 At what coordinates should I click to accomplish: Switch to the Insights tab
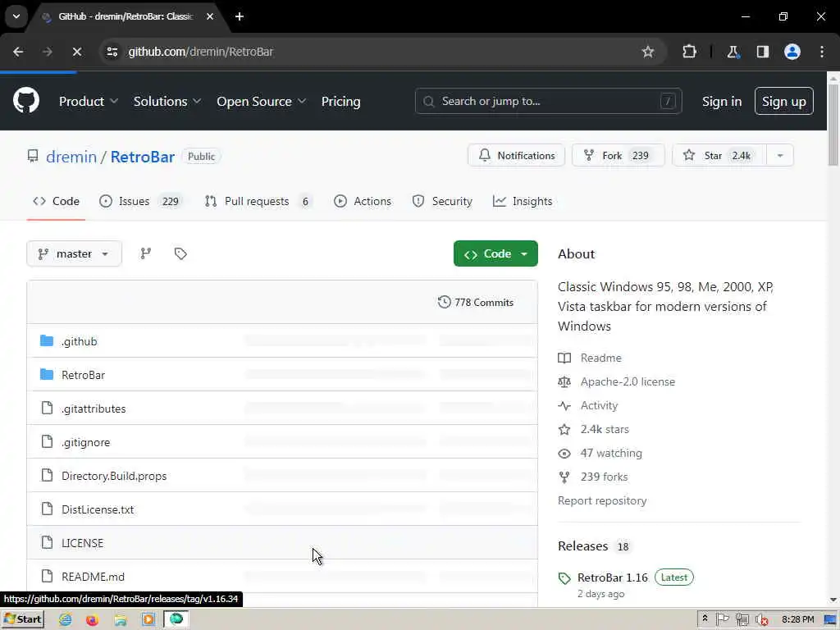click(x=523, y=202)
